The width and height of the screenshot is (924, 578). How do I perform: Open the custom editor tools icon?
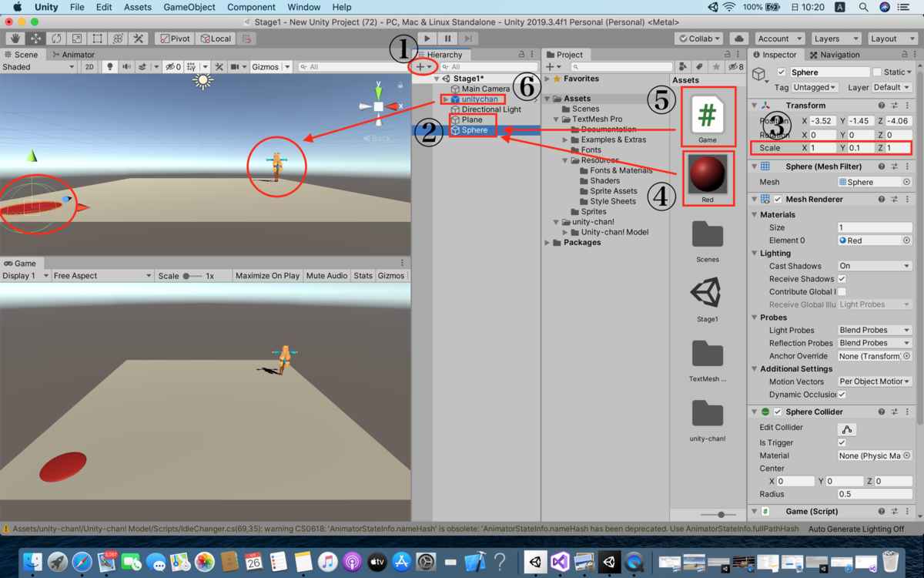coord(139,39)
